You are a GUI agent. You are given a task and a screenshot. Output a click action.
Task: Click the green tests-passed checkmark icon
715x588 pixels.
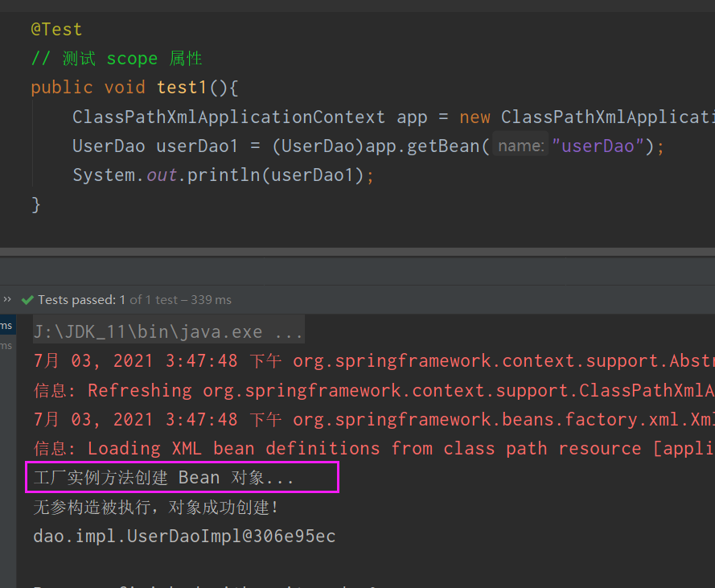click(27, 300)
